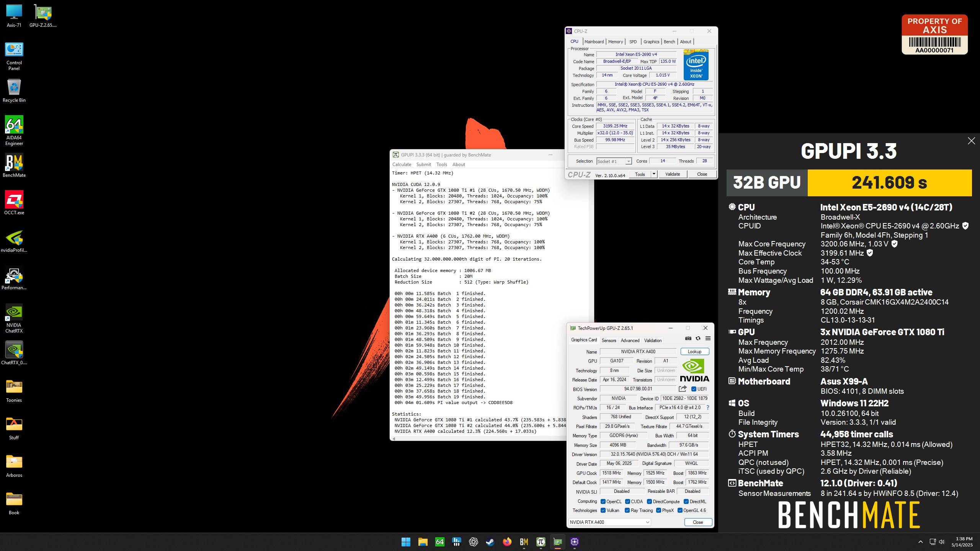
Task: Click the Tools button in CPU-Z
Action: [x=640, y=174]
